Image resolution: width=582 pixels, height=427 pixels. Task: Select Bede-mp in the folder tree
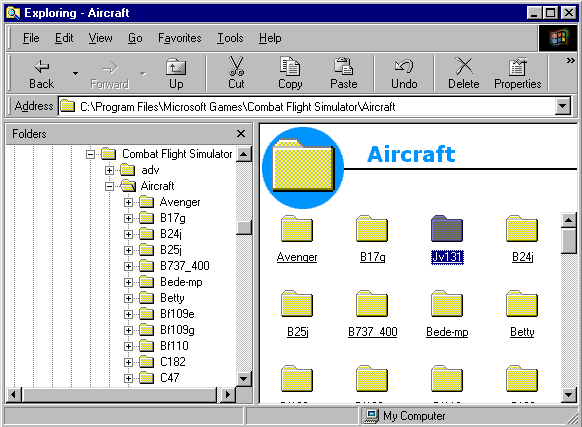click(181, 282)
